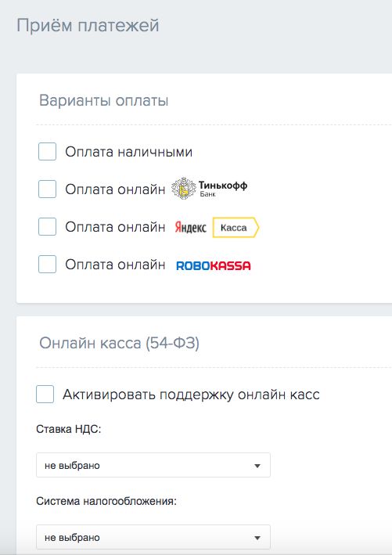
Task: Click the Ставка НДС dropdown arrow
Action: [x=257, y=466]
